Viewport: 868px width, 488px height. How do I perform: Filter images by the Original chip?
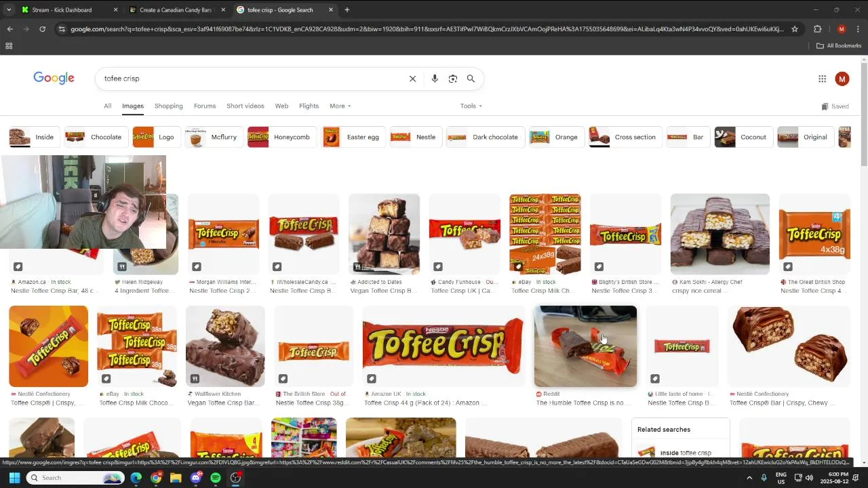pyautogui.click(x=804, y=137)
